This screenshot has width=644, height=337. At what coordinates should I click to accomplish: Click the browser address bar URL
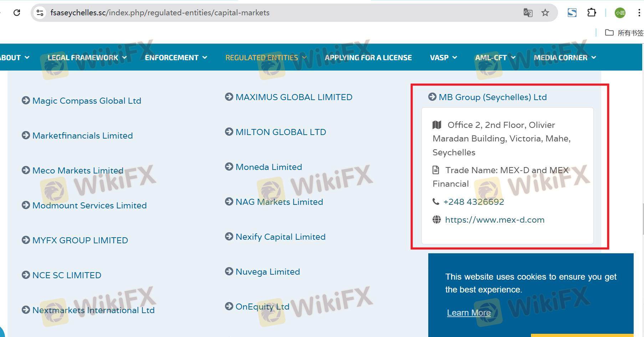160,13
